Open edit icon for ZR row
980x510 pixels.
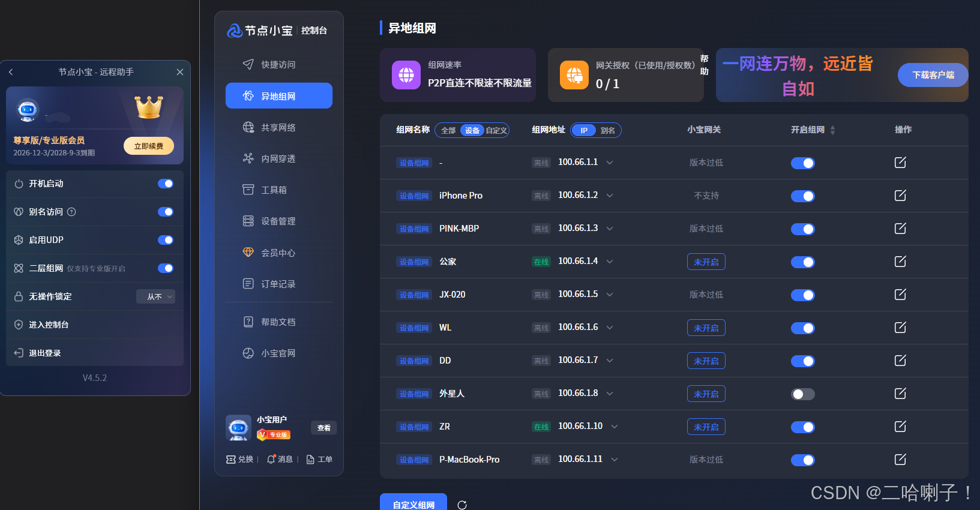[900, 427]
